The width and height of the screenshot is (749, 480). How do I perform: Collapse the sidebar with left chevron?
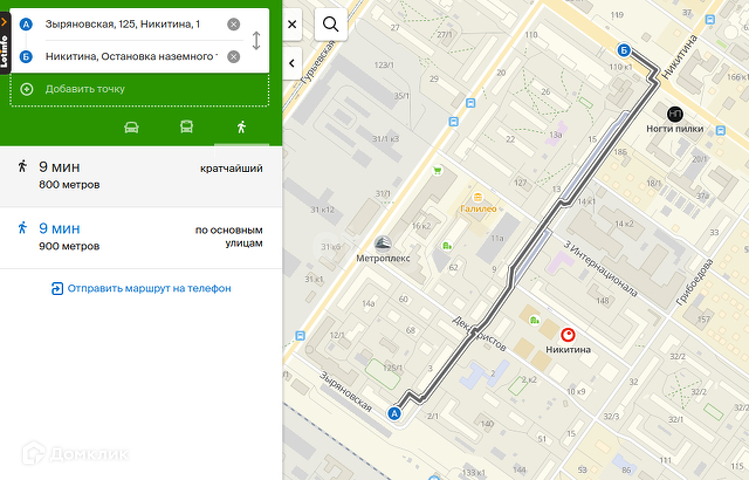[x=292, y=63]
